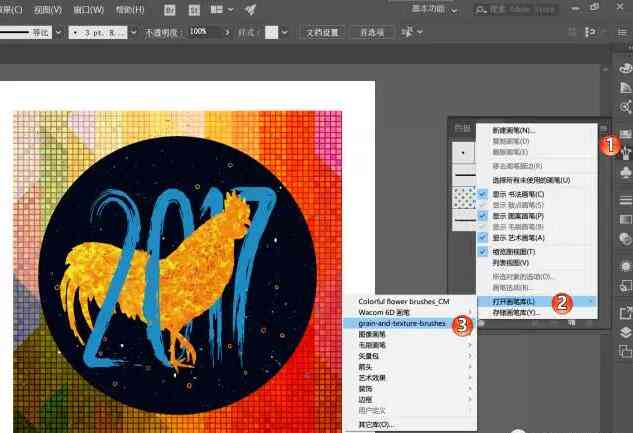Open the Appearance panel sun icon
633x433 pixels.
click(625, 266)
